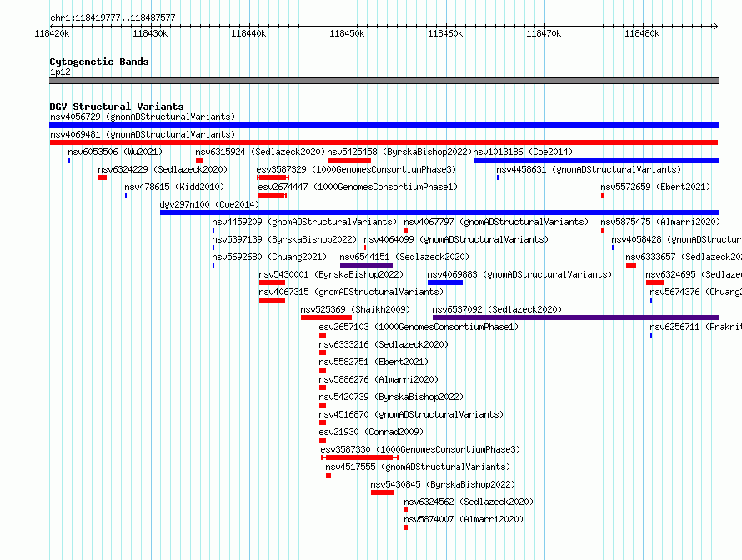Click the Cytogenetic Bands track title
The height and width of the screenshot is (560, 742).
pyautogui.click(x=99, y=62)
